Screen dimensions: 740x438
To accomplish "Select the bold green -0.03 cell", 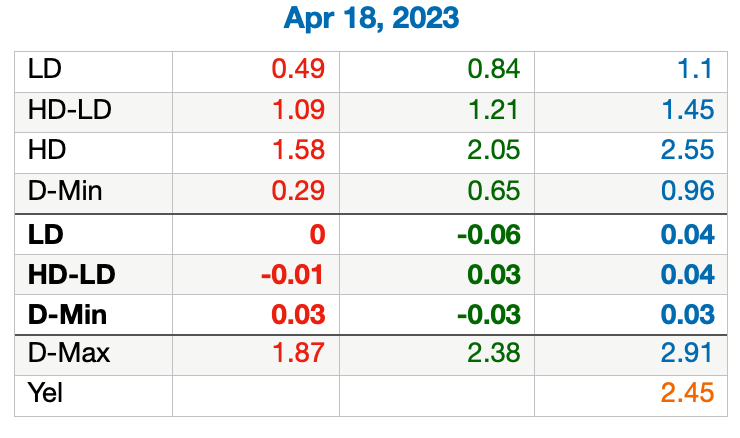I will pyautogui.click(x=488, y=315).
